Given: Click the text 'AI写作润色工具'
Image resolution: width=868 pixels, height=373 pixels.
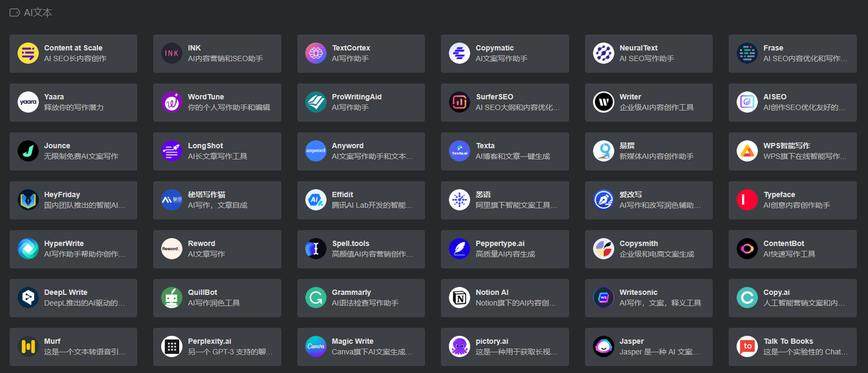Looking at the screenshot, I should pos(214,303).
